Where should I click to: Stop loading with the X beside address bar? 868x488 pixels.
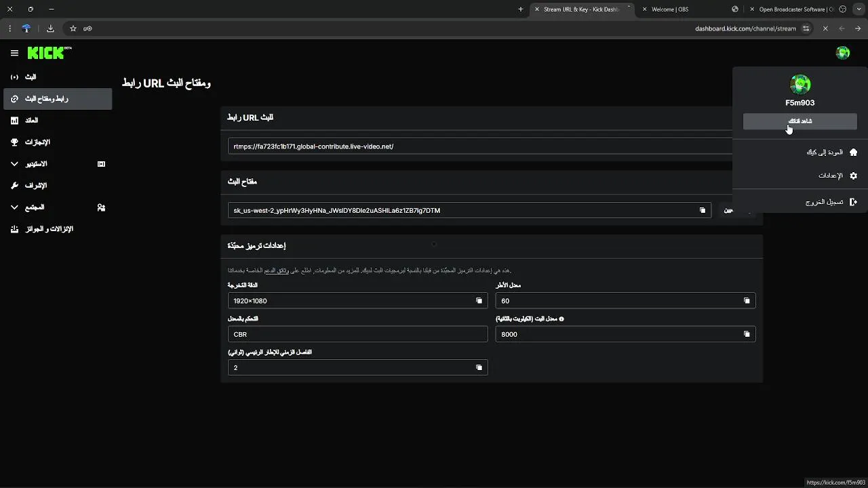(x=825, y=28)
